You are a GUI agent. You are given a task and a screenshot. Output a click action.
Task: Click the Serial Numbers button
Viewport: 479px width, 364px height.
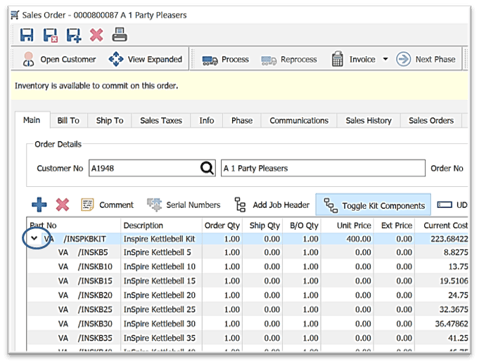(x=184, y=205)
